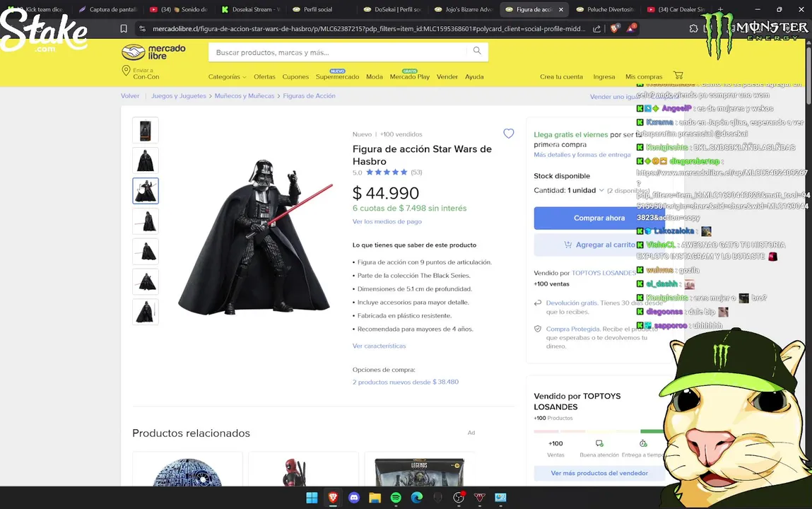Screen dimensions: 812x509
Task: Switch to Car Dealer Sim tab
Action: [x=676, y=9]
